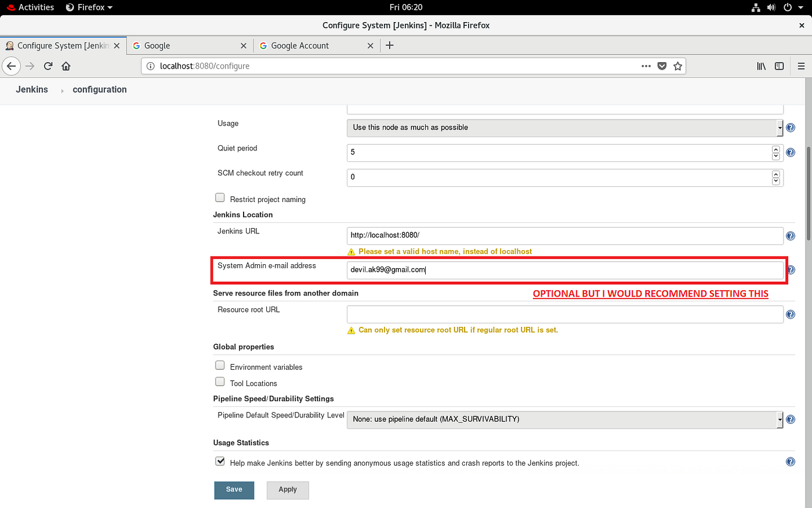Open the Usage dropdown
812x508 pixels.
(565, 128)
